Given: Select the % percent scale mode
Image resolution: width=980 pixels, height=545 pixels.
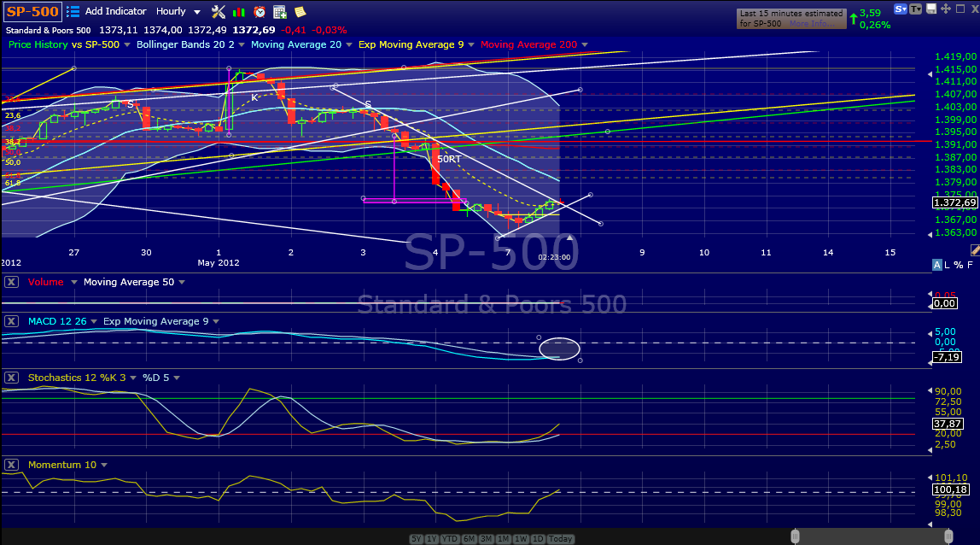Looking at the screenshot, I should (x=958, y=265).
